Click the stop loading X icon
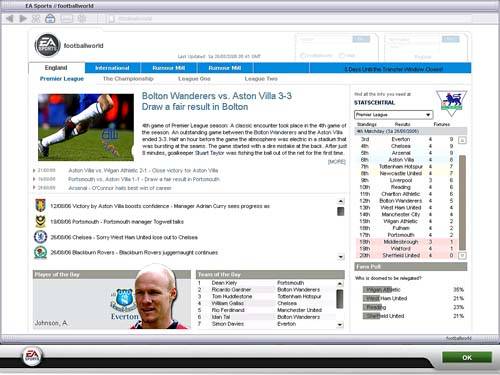 pyautogui.click(x=36, y=19)
